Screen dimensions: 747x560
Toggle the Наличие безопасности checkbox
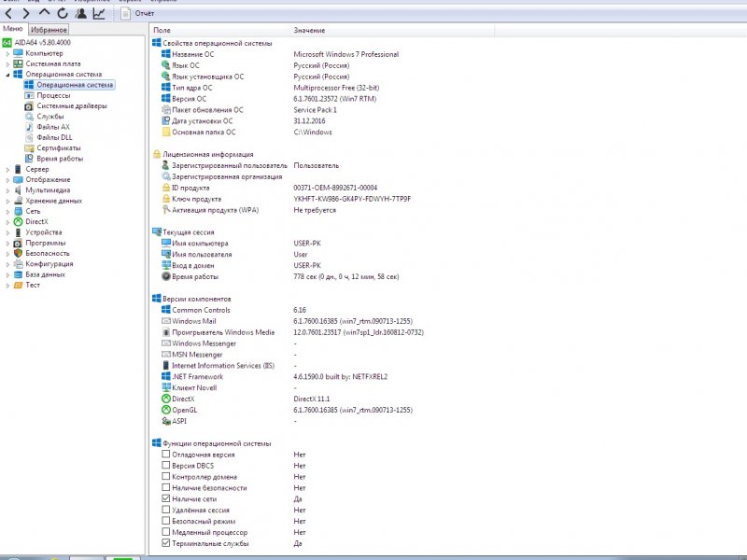point(166,487)
